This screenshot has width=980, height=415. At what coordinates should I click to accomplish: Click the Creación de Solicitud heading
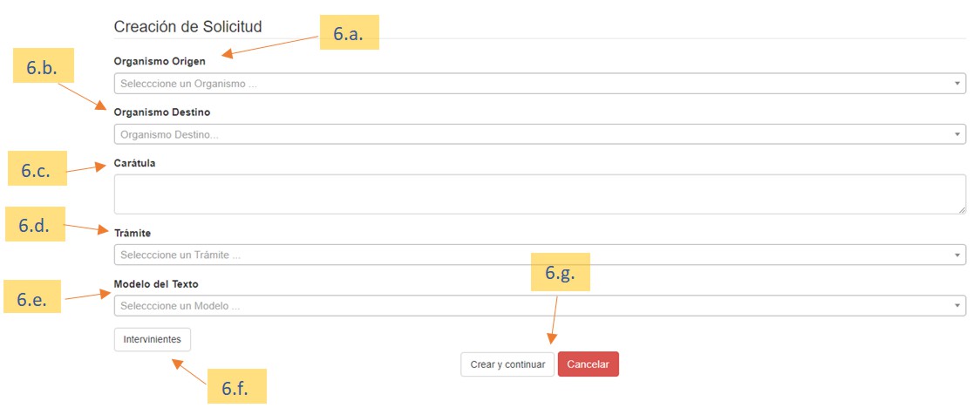coord(187,27)
